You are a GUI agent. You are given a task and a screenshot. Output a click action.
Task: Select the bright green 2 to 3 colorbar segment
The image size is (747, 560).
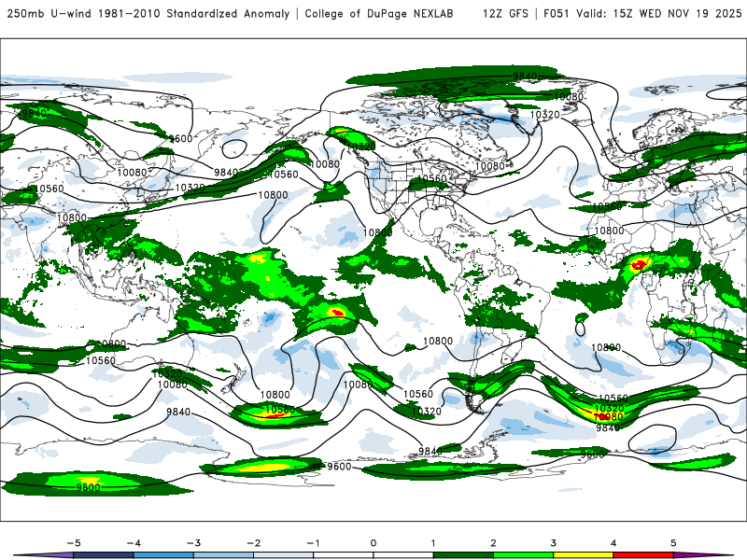523,555
